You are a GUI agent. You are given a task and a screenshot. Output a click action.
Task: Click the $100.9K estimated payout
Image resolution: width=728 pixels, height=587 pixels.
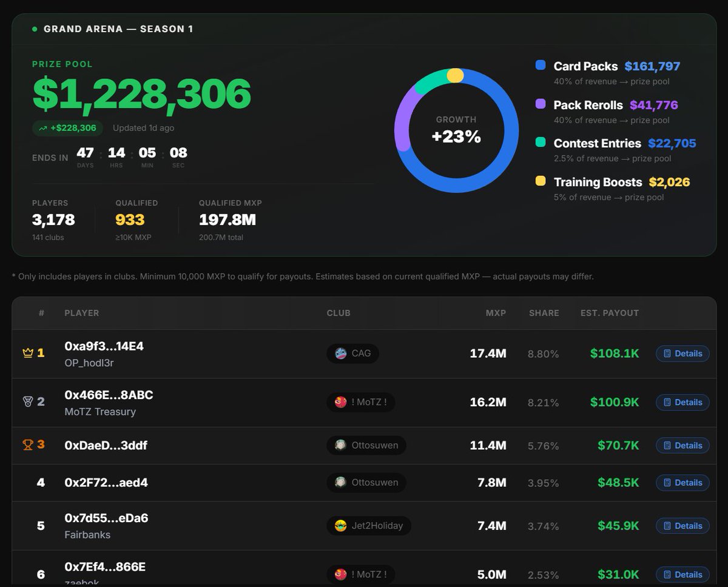coord(615,401)
